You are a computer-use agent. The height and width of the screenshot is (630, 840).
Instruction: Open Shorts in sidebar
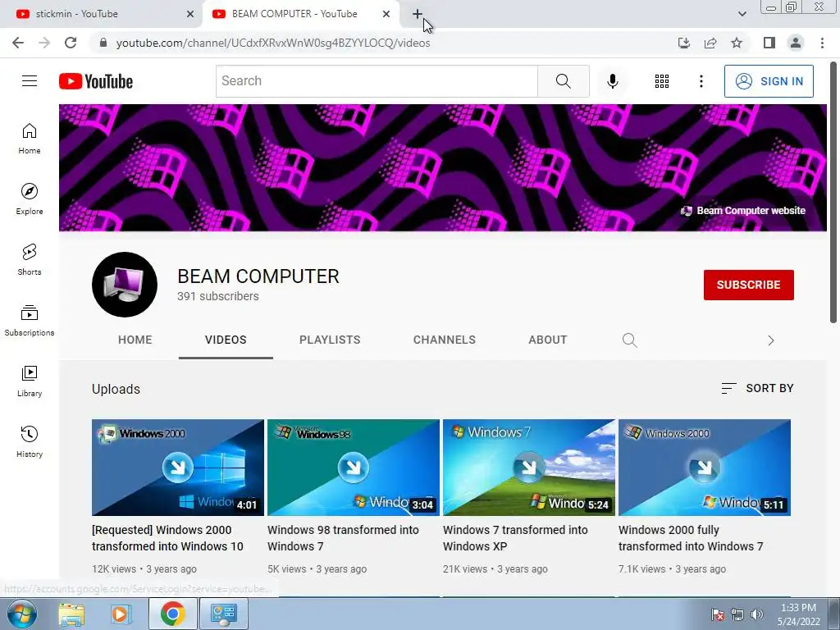point(30,260)
